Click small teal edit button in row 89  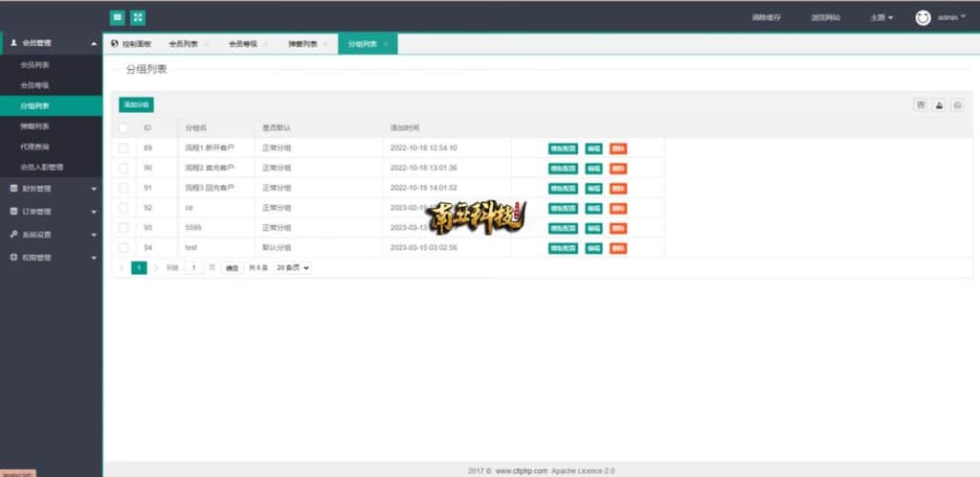[593, 148]
